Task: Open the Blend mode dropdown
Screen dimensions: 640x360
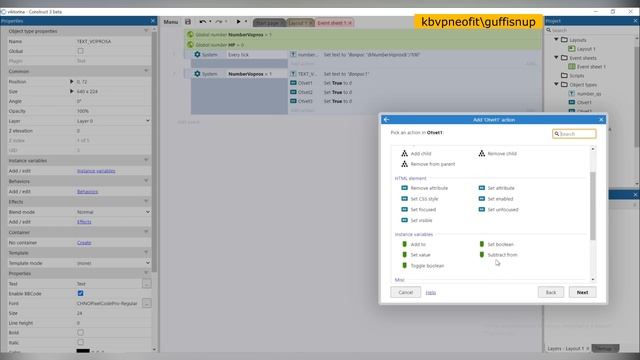Action: coord(113,212)
